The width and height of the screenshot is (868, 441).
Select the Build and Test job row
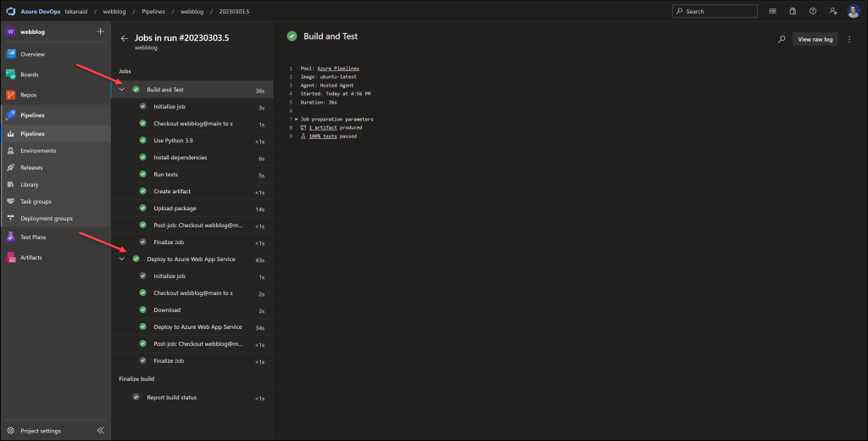click(192, 90)
